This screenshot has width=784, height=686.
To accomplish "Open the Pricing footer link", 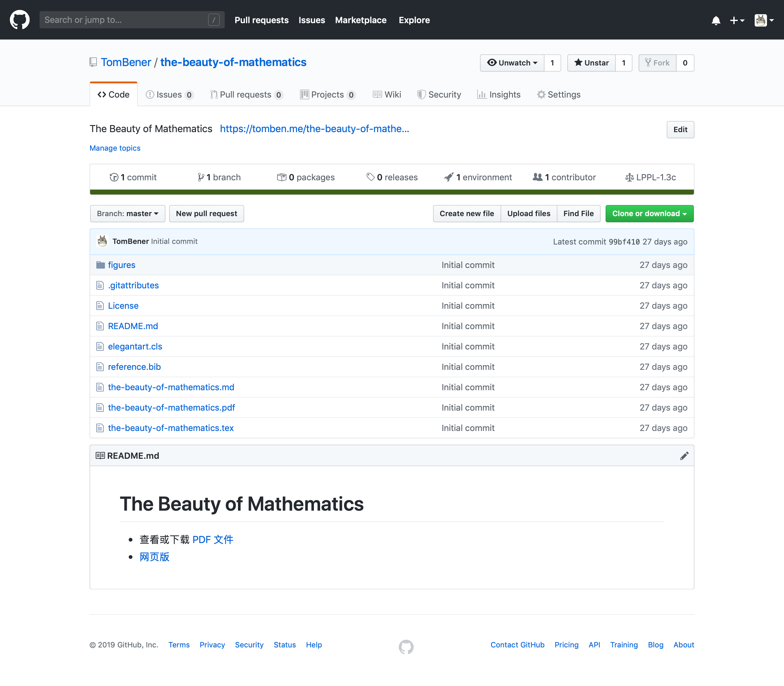I will [566, 645].
